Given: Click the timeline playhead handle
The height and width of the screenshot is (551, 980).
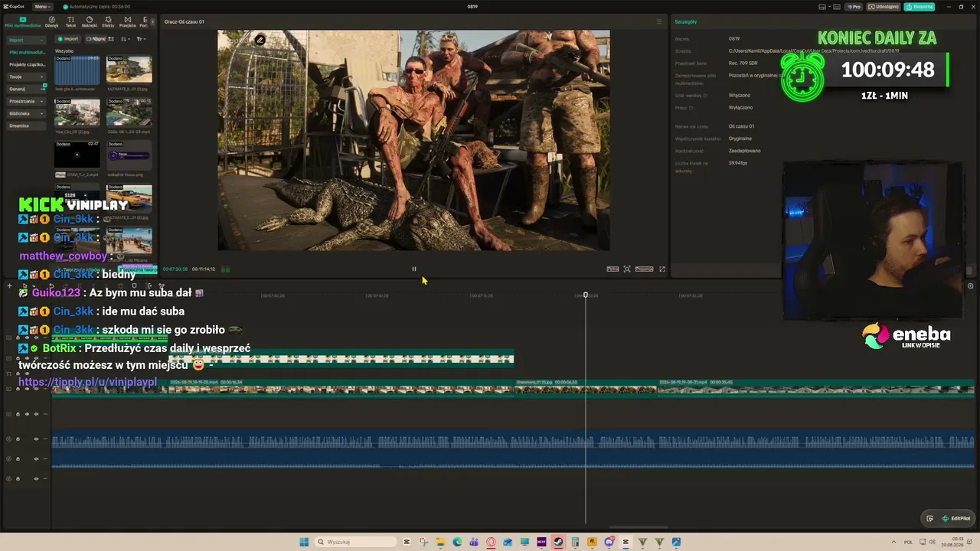Looking at the screenshot, I should [x=586, y=295].
